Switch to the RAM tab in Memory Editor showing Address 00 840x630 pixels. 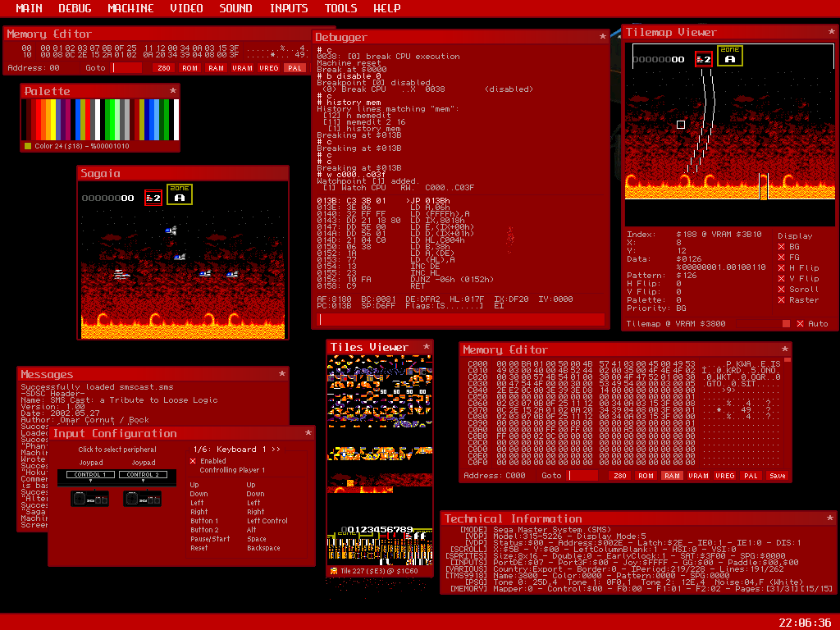(216, 68)
